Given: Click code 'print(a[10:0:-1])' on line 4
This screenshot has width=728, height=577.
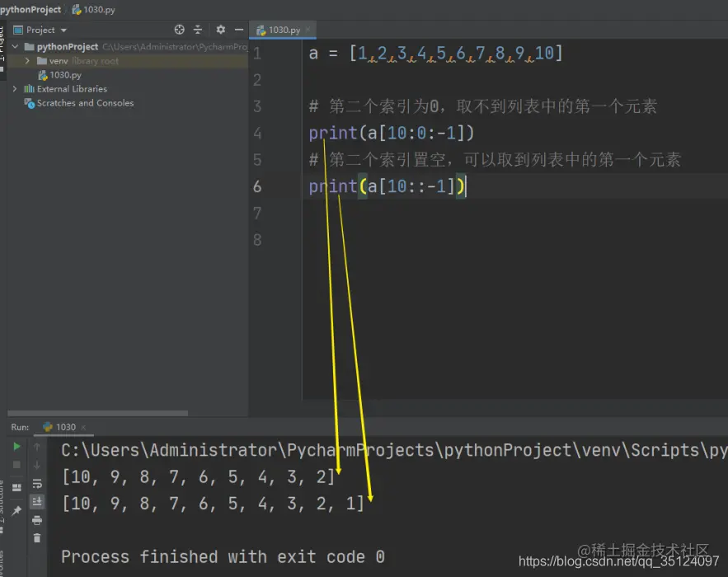Looking at the screenshot, I should pyautogui.click(x=392, y=134).
